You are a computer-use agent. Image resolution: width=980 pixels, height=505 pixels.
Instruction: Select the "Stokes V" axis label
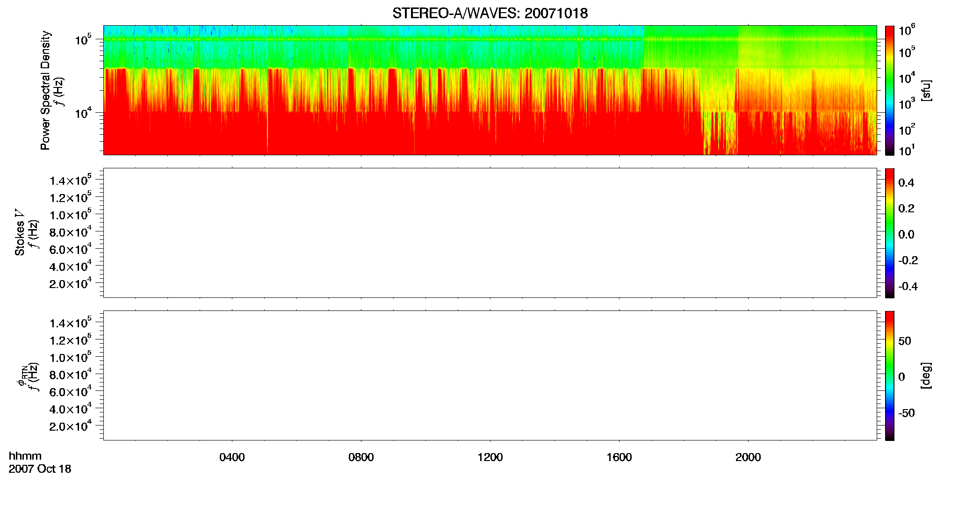(x=20, y=232)
